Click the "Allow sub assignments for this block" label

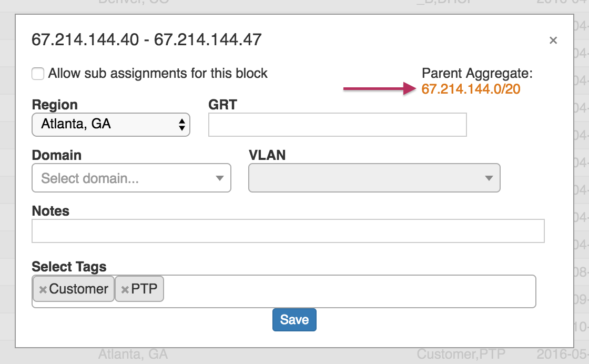pyautogui.click(x=158, y=74)
